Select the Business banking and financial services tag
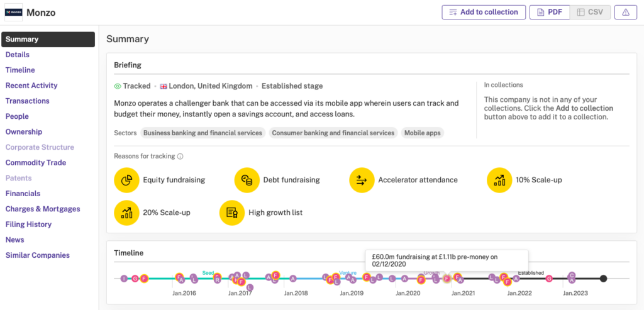 [x=203, y=133]
